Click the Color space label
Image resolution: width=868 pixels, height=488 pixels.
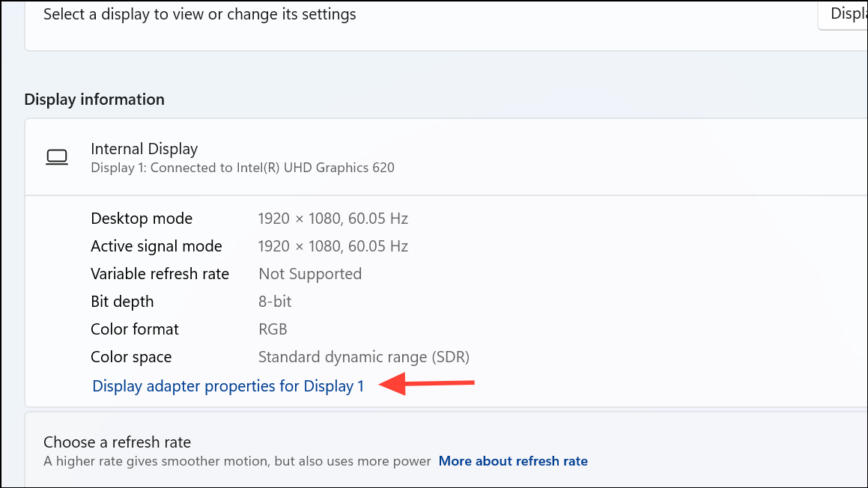point(131,357)
